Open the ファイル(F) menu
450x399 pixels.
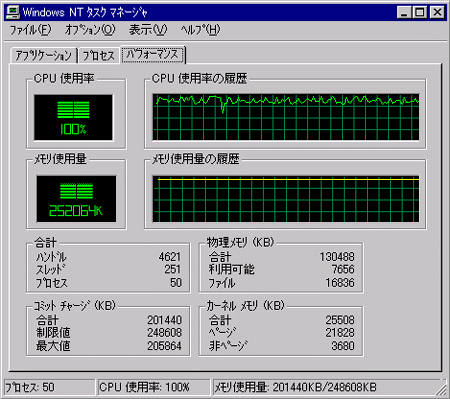tap(30, 30)
